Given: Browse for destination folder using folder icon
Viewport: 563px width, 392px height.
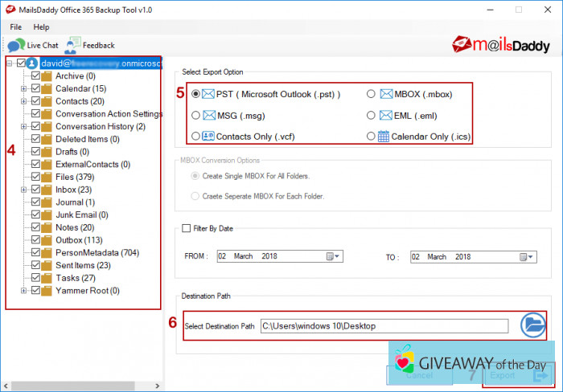Looking at the screenshot, I should pyautogui.click(x=532, y=325).
